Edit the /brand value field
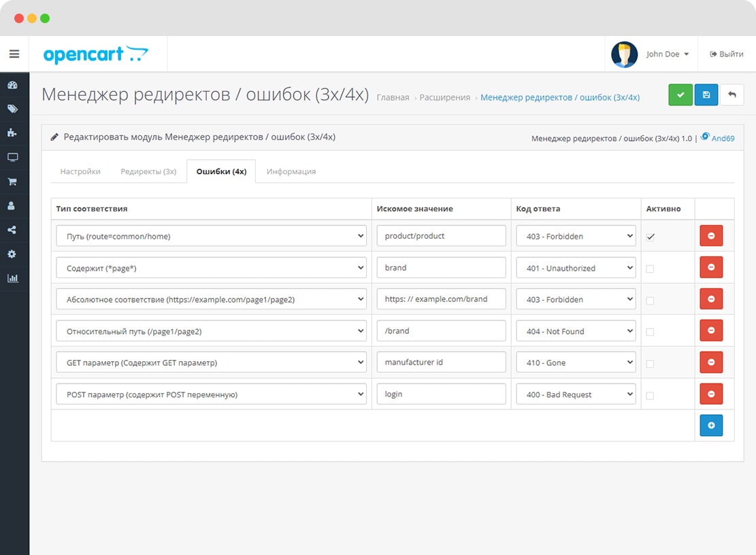 pyautogui.click(x=441, y=331)
